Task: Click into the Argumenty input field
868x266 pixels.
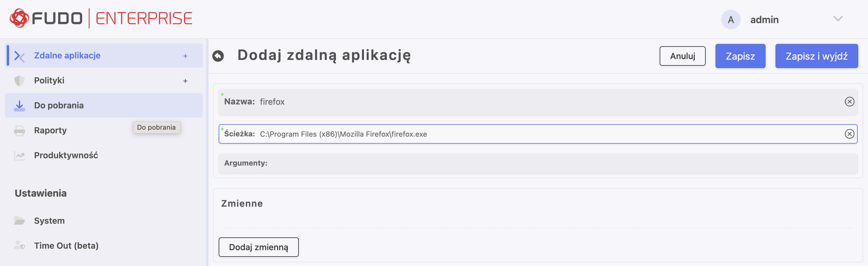Action: pos(559,163)
